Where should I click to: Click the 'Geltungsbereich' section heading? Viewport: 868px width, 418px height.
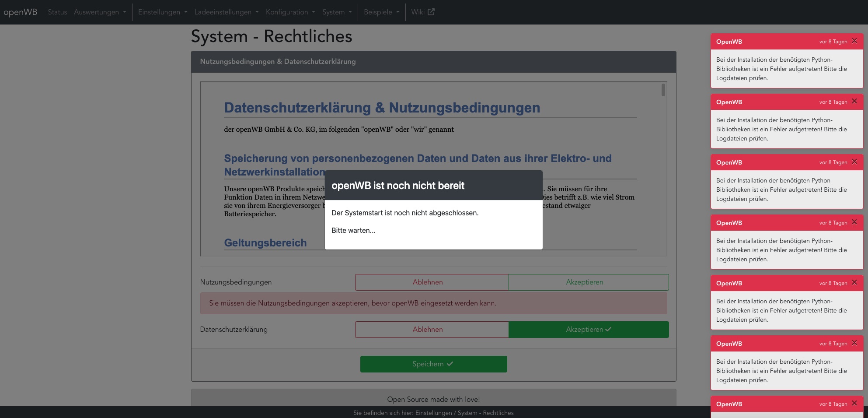click(x=265, y=243)
